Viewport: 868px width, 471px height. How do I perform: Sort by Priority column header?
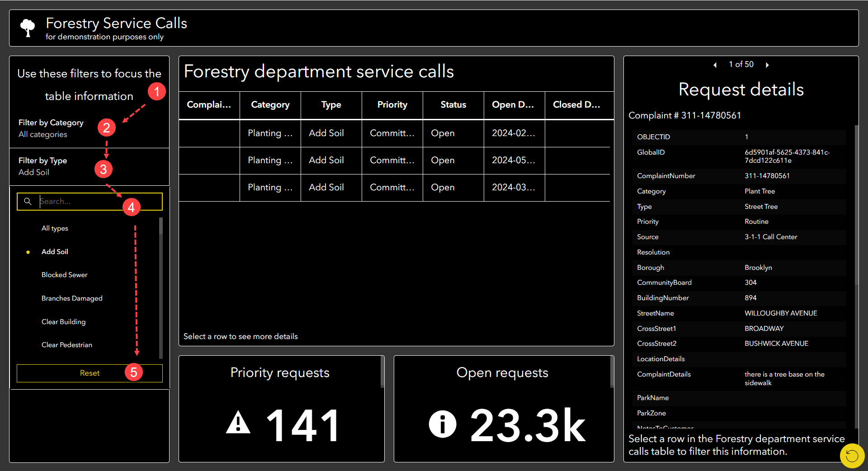point(392,105)
